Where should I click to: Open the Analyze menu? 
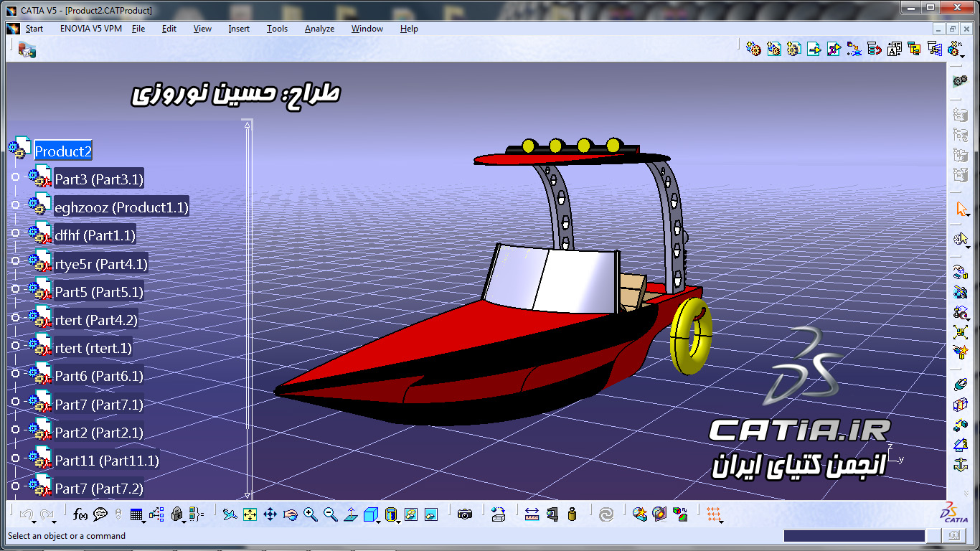(319, 29)
